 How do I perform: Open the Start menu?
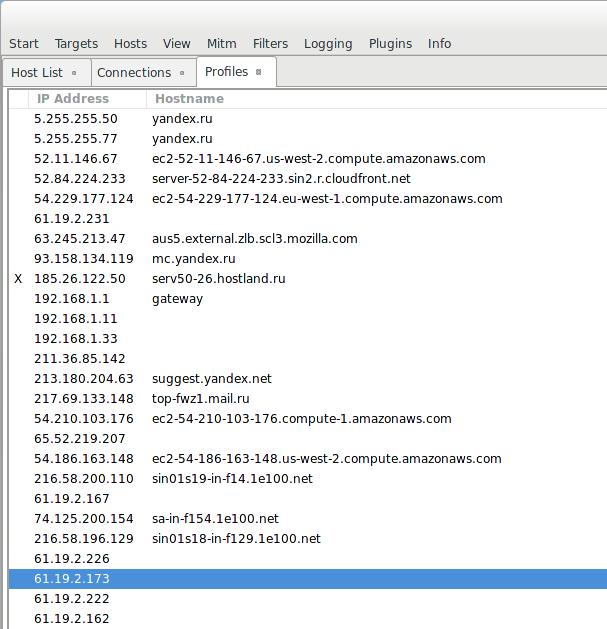coord(24,43)
